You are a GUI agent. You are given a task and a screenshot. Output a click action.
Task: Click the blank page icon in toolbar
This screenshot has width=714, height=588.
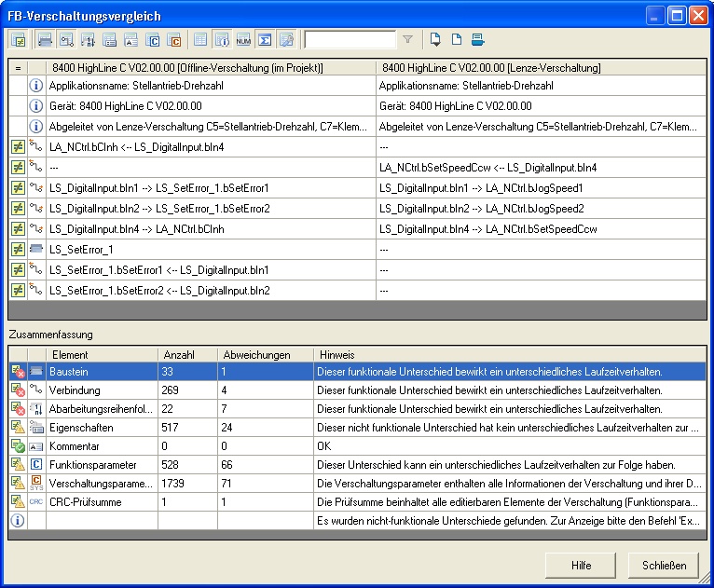tap(457, 39)
